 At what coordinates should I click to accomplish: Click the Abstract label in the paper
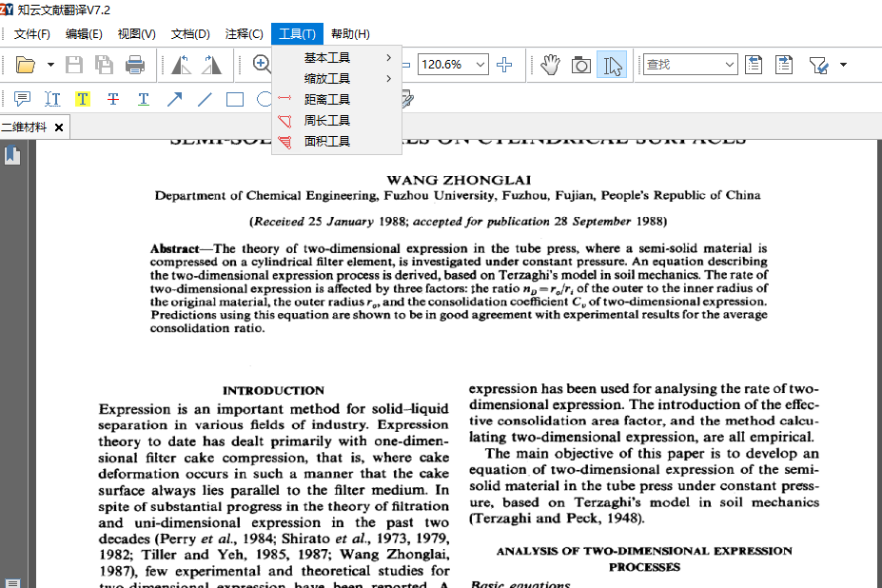coord(174,248)
